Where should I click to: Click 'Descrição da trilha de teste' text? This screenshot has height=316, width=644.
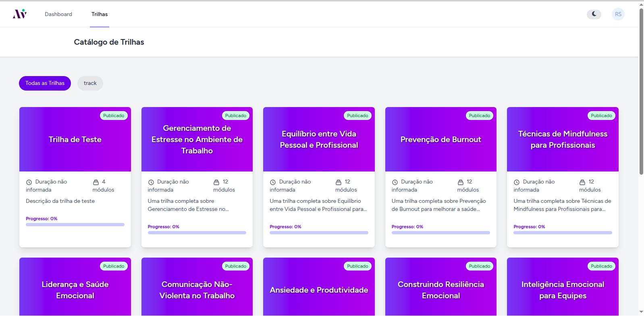pyautogui.click(x=60, y=201)
